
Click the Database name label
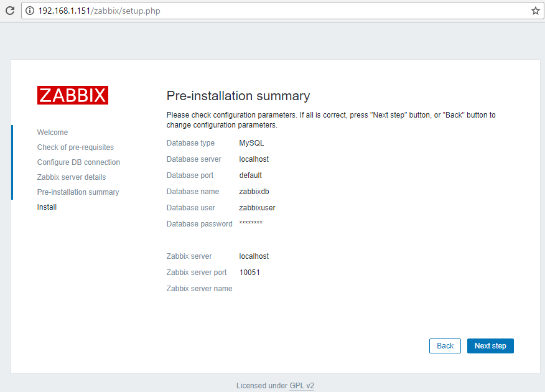193,192
